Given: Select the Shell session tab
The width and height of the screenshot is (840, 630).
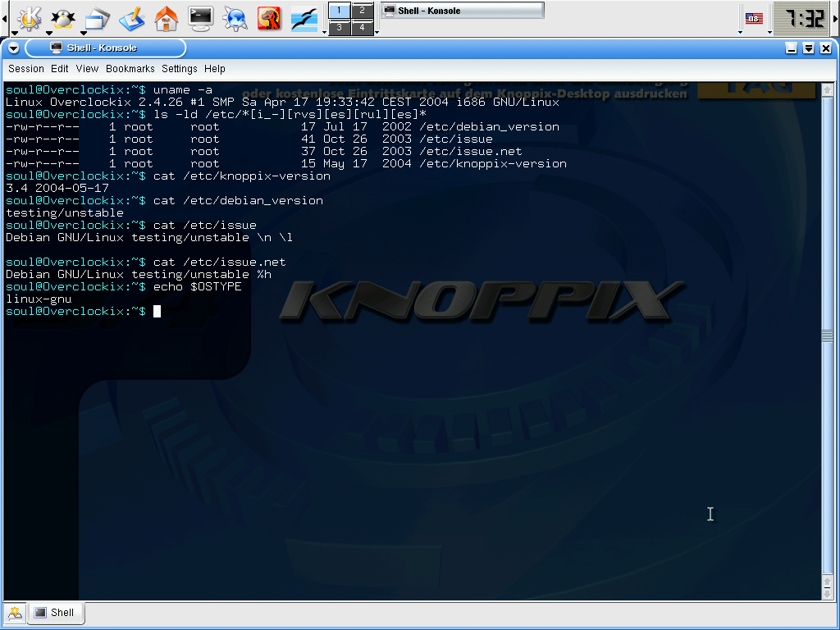Looking at the screenshot, I should pos(55,612).
